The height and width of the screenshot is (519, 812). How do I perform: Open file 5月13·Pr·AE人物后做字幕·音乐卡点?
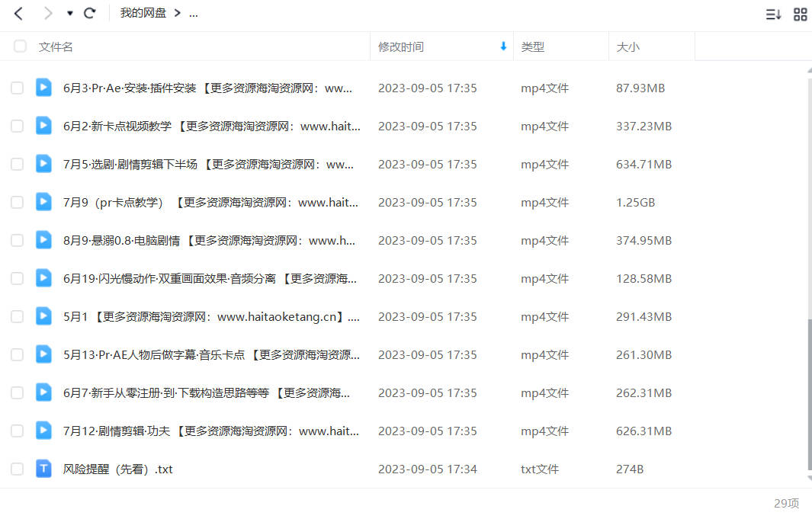[211, 355]
